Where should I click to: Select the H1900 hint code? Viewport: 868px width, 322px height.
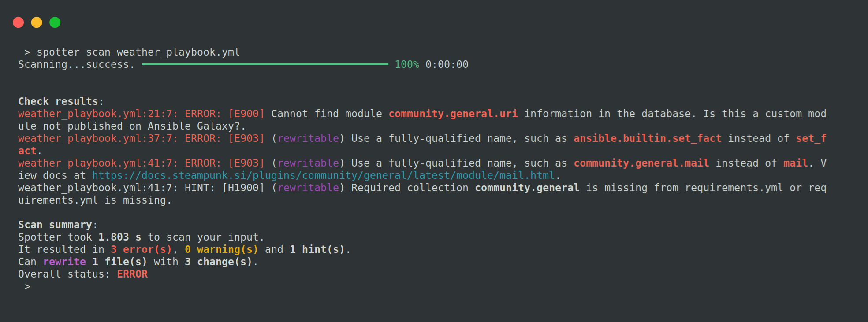click(243, 188)
